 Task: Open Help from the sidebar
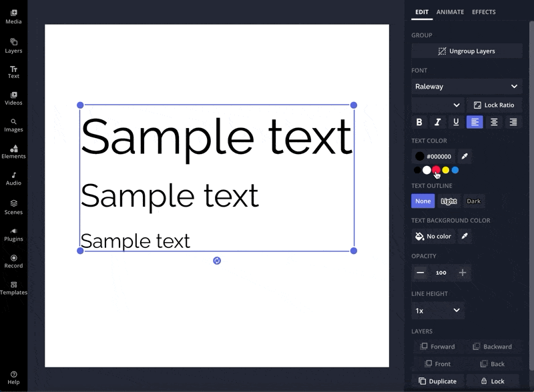click(13, 378)
